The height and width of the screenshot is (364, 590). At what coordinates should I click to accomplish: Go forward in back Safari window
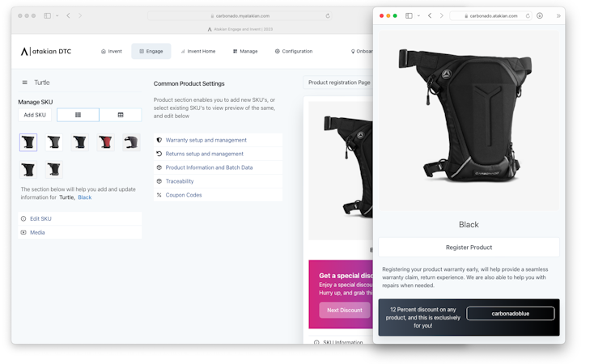(80, 16)
